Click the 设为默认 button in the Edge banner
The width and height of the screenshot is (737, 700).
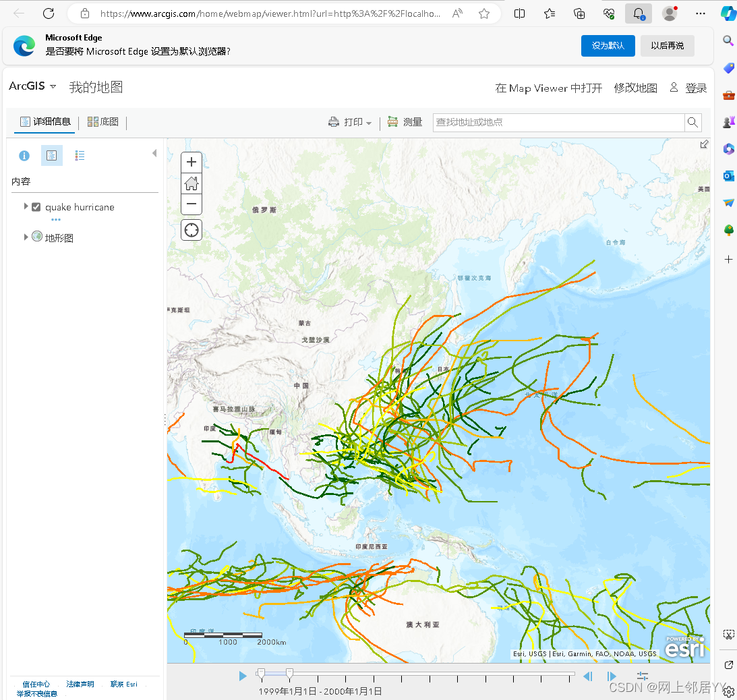(x=608, y=46)
